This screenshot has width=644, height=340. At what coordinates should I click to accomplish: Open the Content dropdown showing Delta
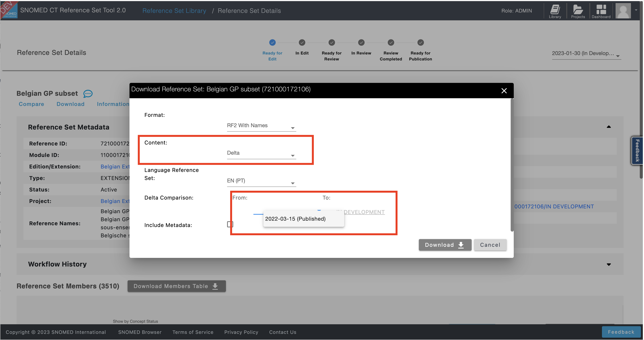(261, 153)
